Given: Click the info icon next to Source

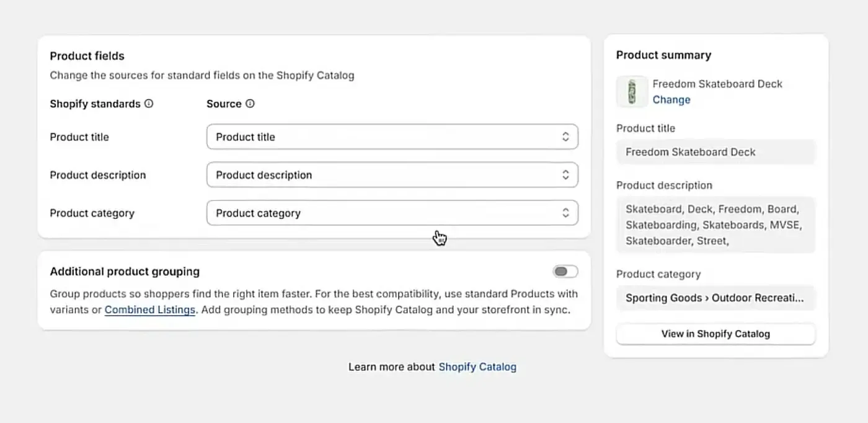Looking at the screenshot, I should click(249, 104).
